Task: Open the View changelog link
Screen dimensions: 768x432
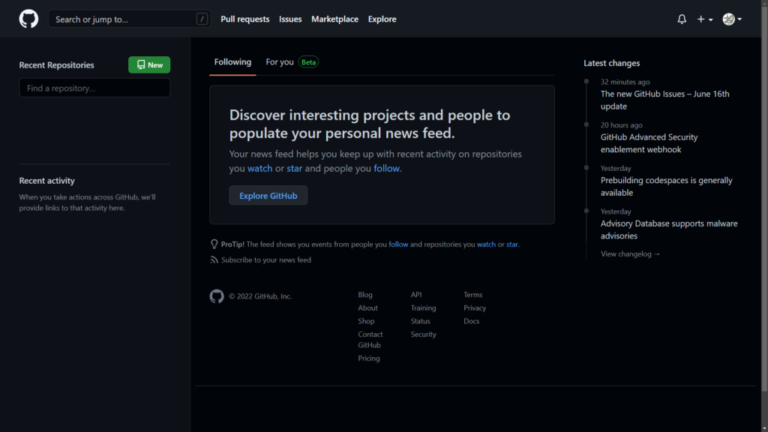Action: (x=630, y=254)
